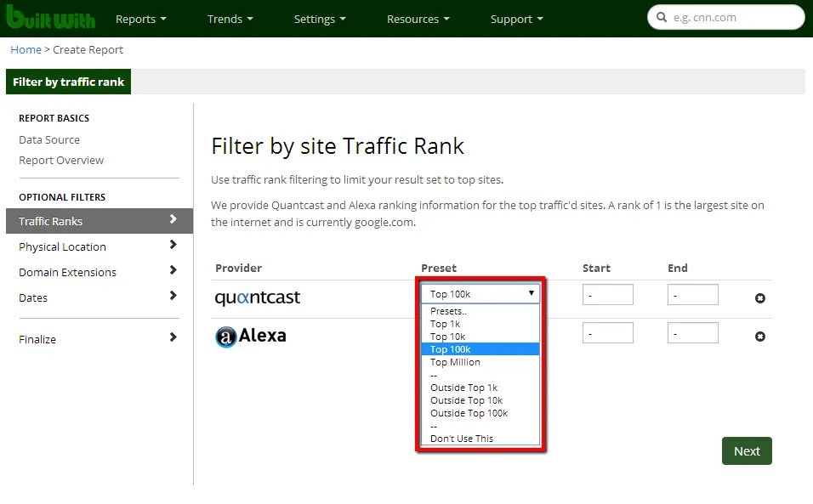Screen dimensions: 813x504
Task: Click the Alexa End rank field
Action: coord(692,333)
